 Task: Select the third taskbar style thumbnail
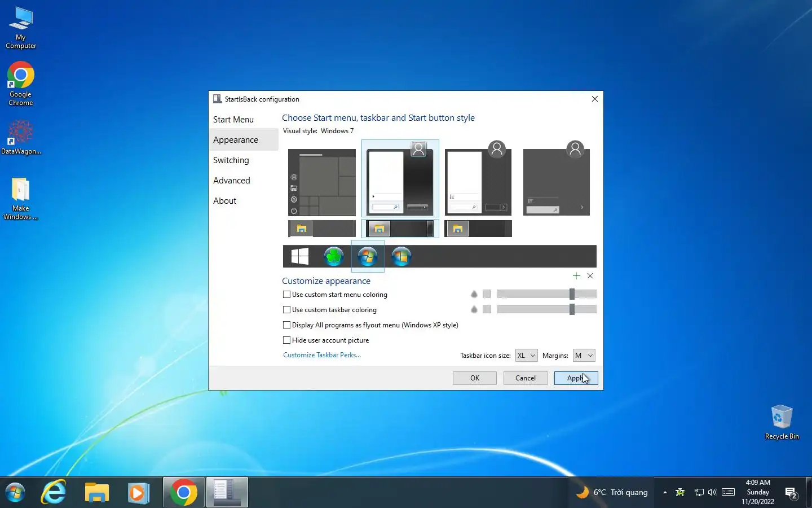tap(478, 229)
